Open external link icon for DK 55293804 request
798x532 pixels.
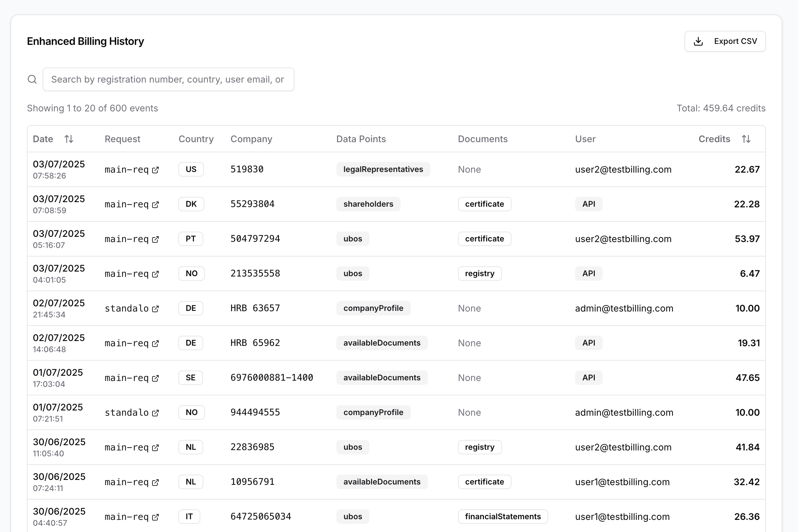(x=155, y=204)
